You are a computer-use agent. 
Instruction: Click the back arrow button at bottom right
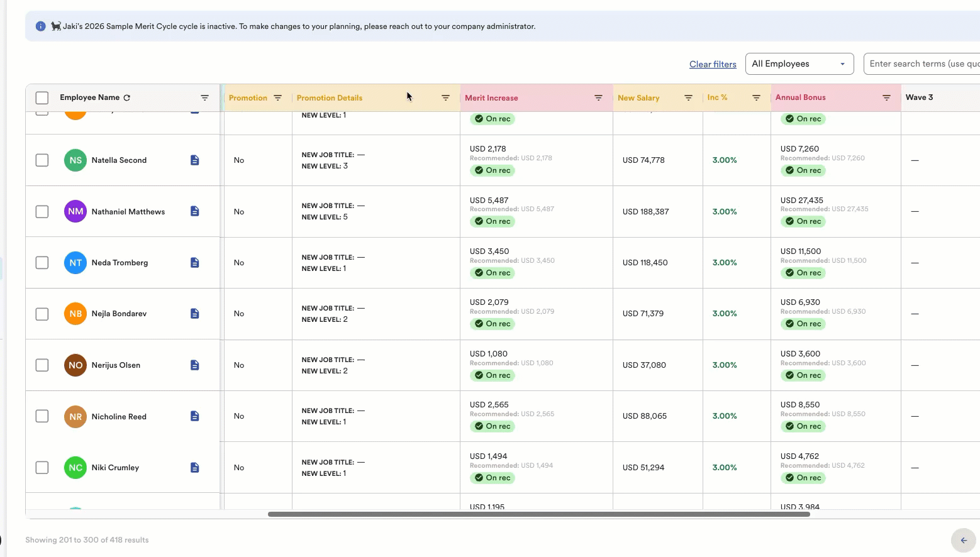964,541
